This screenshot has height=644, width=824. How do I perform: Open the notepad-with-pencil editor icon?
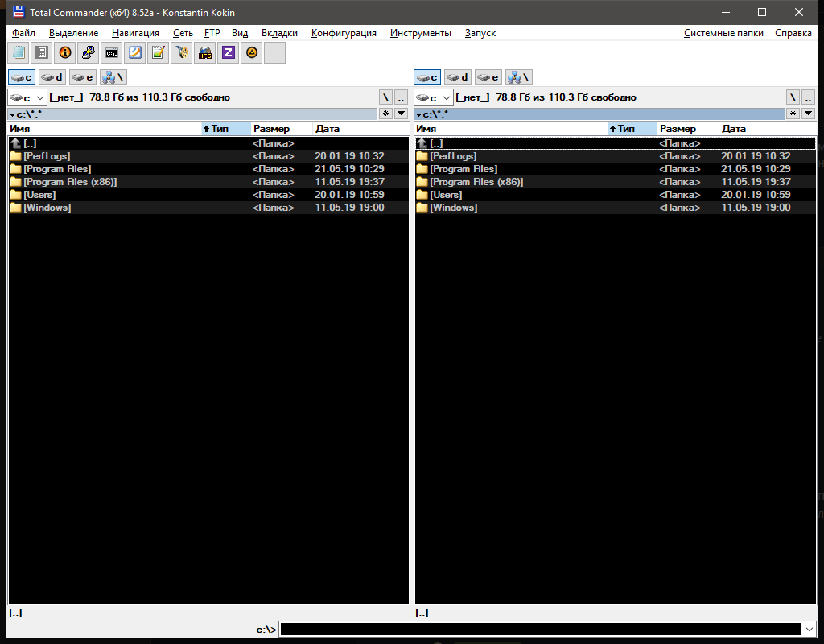[x=159, y=52]
